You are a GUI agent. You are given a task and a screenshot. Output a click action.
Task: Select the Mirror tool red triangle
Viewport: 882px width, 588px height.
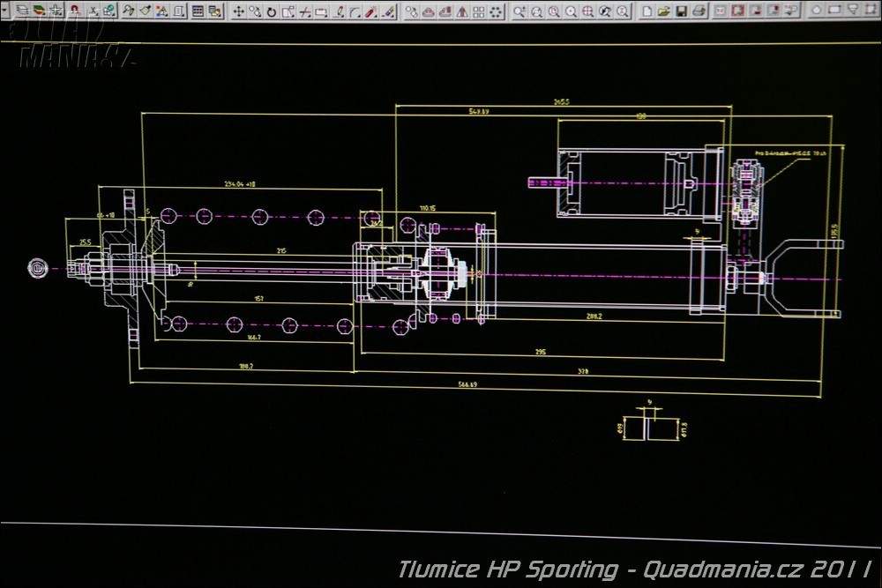(462, 11)
